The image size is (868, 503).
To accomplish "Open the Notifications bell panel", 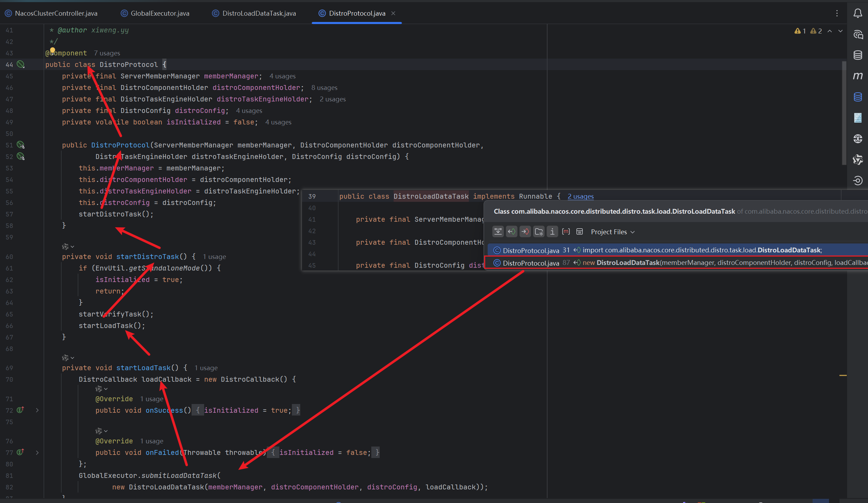I will click(858, 13).
